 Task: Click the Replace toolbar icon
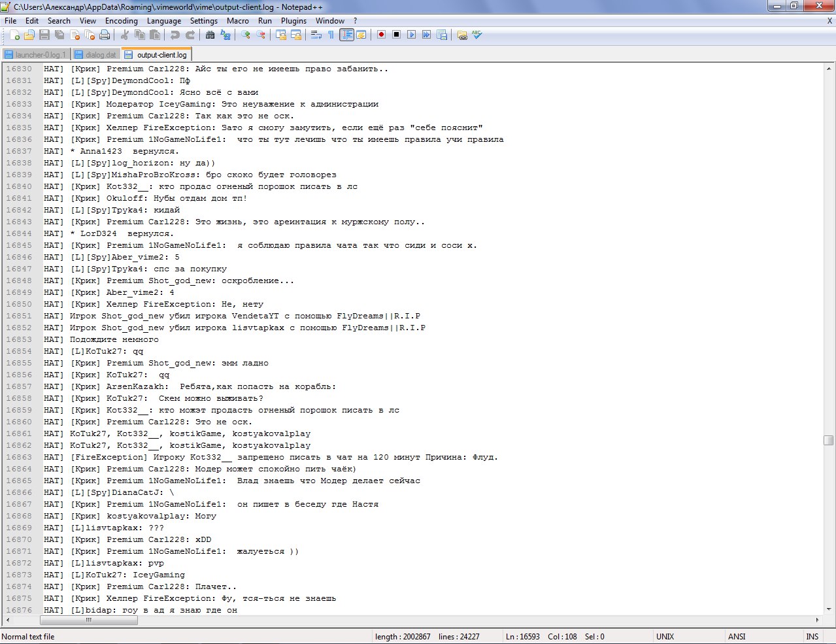(226, 35)
